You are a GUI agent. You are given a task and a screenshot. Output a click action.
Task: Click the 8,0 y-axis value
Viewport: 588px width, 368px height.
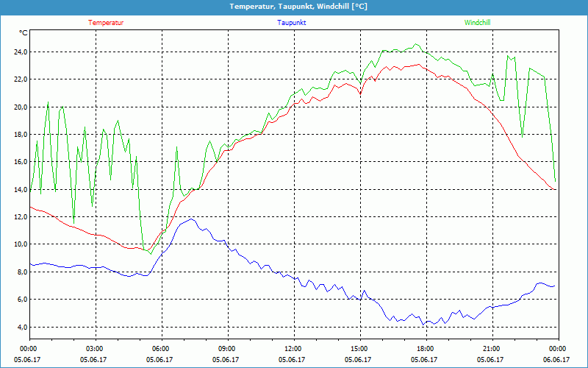(x=20, y=272)
